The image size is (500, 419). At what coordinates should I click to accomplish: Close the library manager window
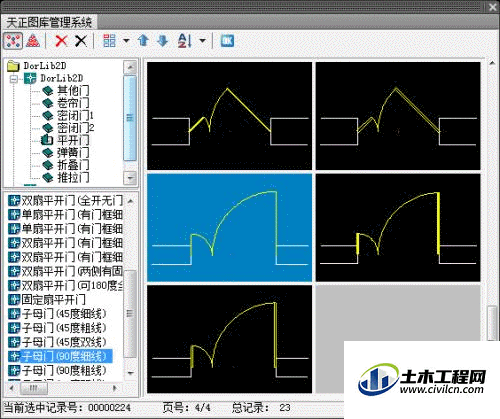click(493, 7)
